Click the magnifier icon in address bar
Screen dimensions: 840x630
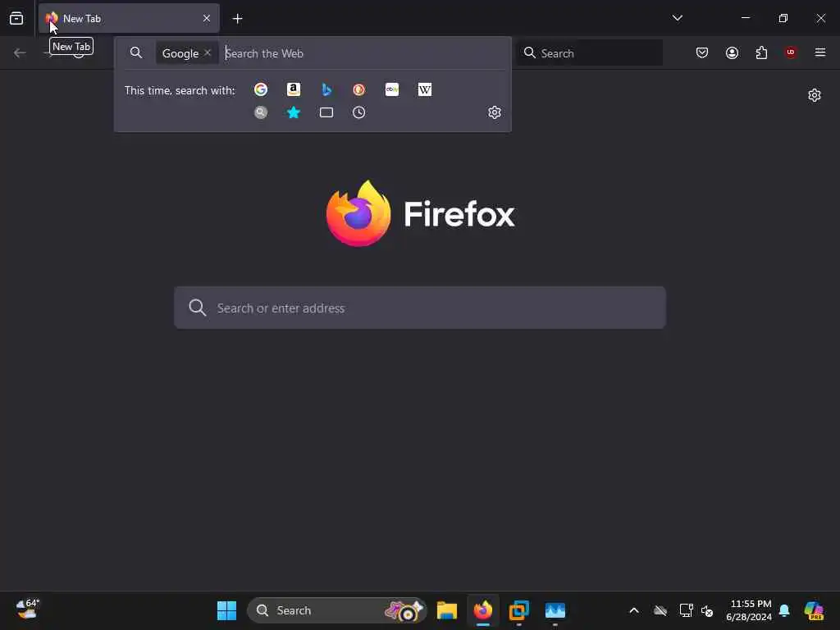(x=136, y=52)
